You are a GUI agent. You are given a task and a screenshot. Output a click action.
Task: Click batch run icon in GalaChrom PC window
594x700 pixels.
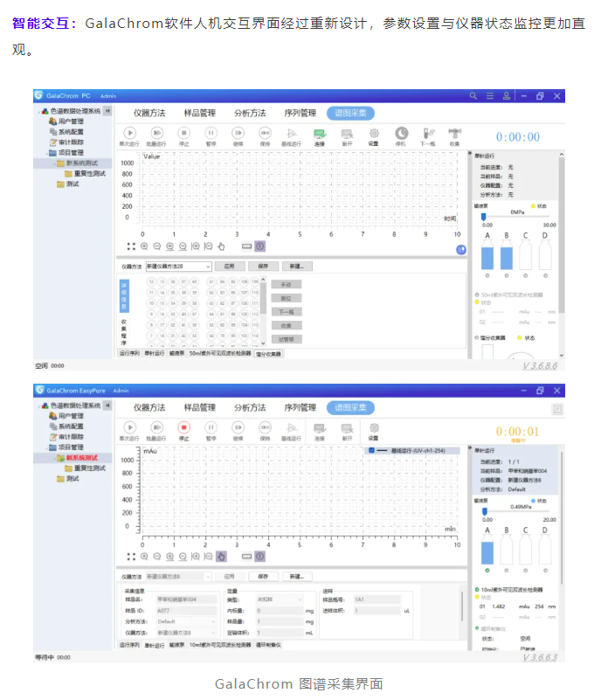[x=156, y=133]
